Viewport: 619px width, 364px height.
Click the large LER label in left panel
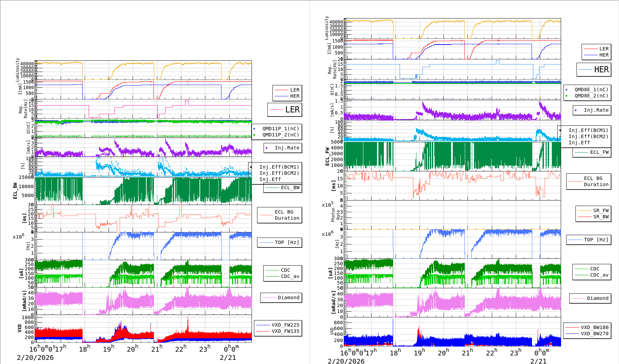[292, 110]
